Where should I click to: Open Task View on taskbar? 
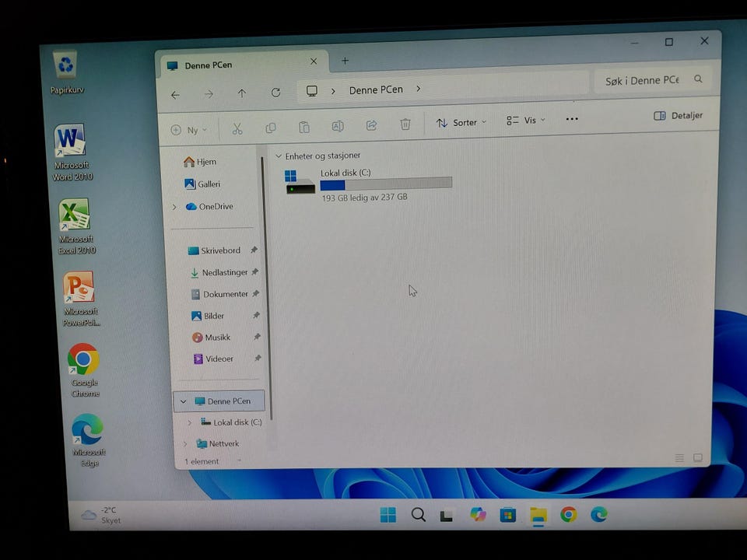point(447,516)
